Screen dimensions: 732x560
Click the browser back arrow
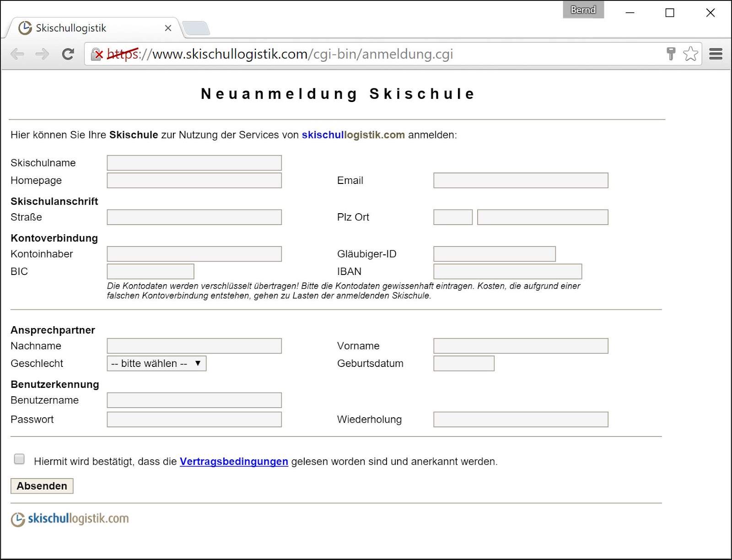point(17,54)
